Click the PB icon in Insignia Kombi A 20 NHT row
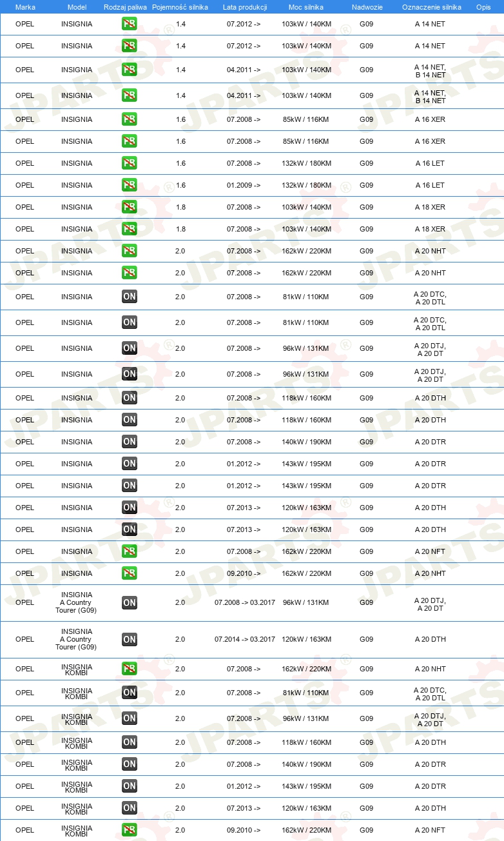The height and width of the screenshot is (841, 504). (x=130, y=669)
